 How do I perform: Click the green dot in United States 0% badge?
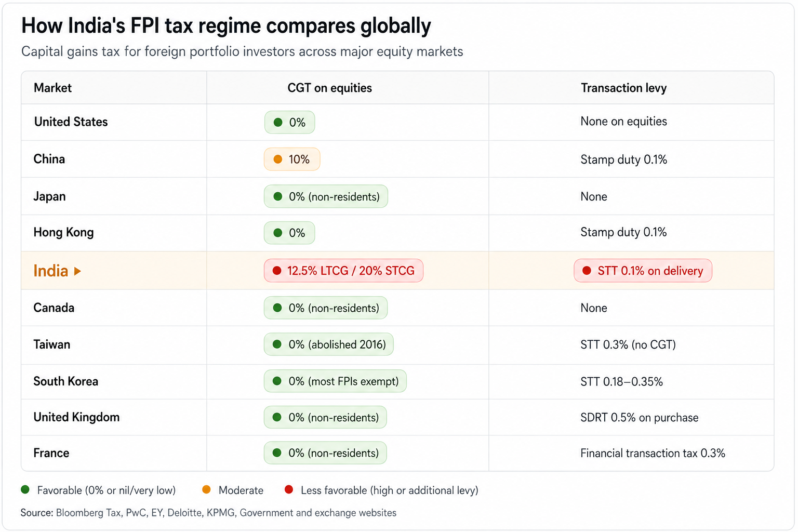pos(278,122)
